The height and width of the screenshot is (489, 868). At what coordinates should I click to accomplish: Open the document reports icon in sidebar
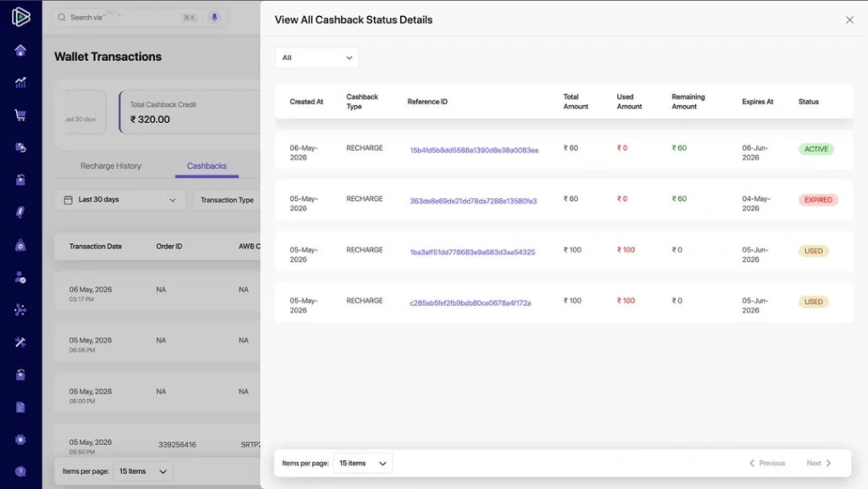pos(20,407)
